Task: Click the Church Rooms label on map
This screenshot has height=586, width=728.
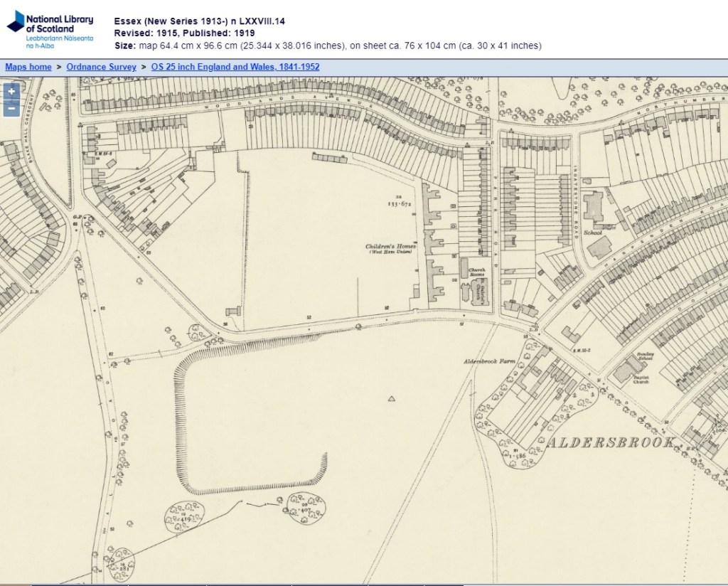Action: [476, 272]
